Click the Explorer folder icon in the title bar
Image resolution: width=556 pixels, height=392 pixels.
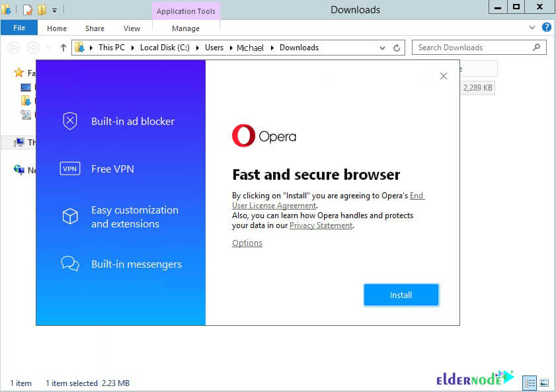(6, 9)
